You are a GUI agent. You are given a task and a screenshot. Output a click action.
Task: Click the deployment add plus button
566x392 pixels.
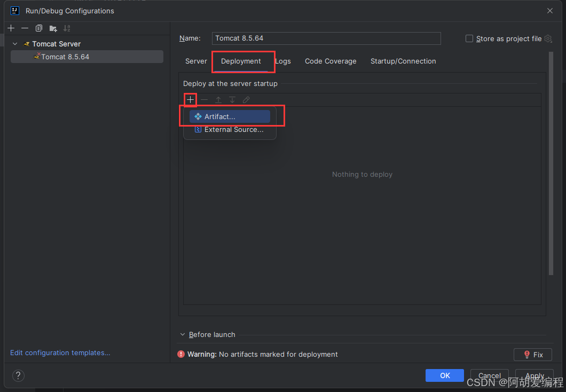(x=190, y=100)
